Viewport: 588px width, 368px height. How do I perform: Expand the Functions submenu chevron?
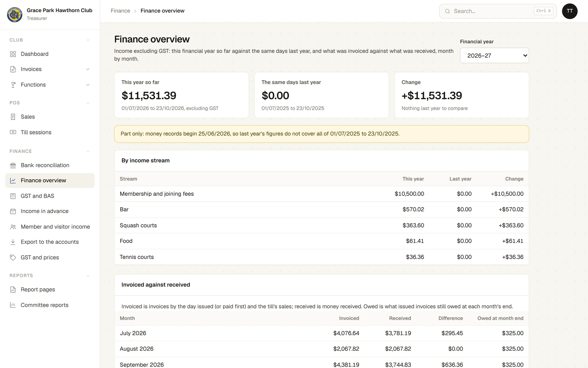coord(88,85)
